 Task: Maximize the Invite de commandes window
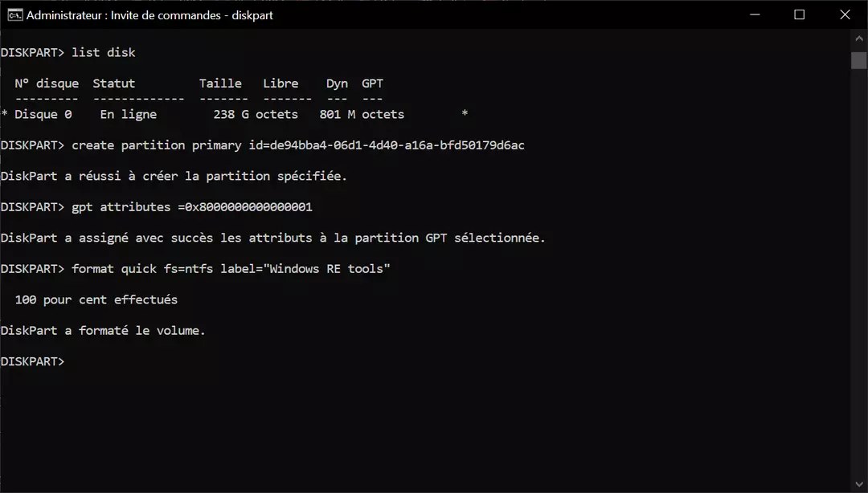point(799,14)
